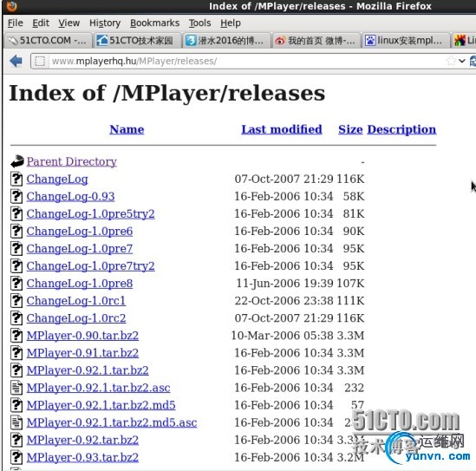Open the MPlayer-0.92.1.tar.bz2.md5 link
476x471 pixels.
[101, 405]
